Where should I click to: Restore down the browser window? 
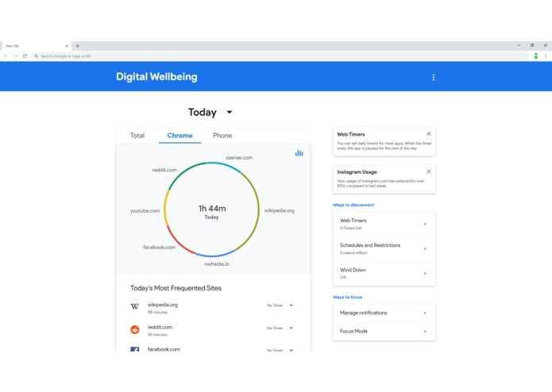point(532,45)
